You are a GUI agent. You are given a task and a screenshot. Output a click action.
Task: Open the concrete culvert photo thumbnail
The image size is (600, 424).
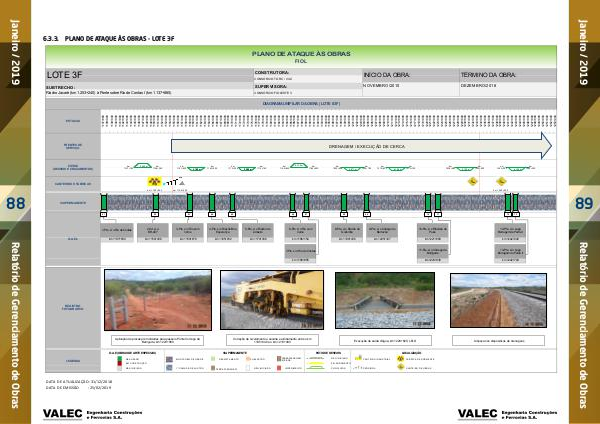[x=384, y=299]
